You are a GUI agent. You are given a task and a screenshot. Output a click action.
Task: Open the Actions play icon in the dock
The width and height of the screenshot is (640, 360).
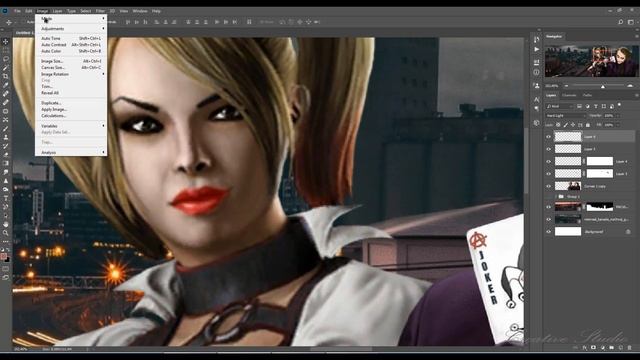(536, 49)
